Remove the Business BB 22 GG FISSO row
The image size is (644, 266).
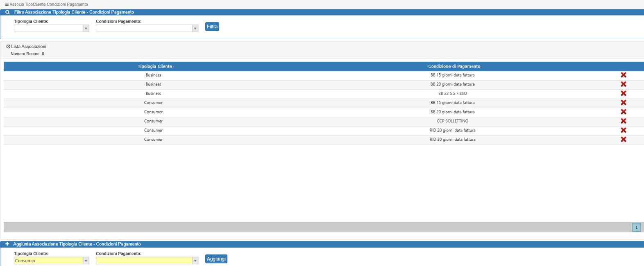point(623,93)
